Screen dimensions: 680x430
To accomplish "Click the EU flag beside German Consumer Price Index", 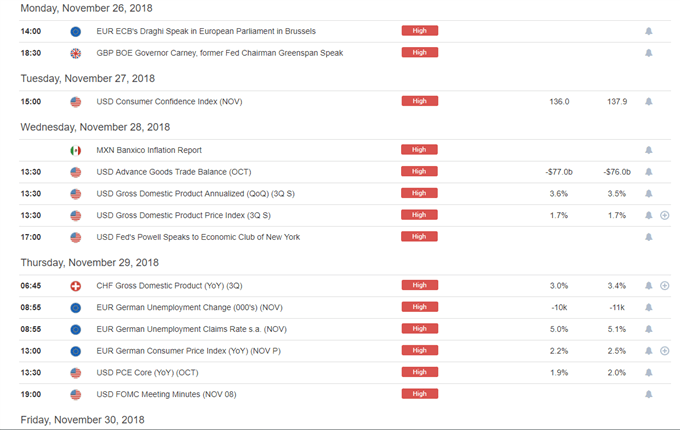I will pos(76,351).
